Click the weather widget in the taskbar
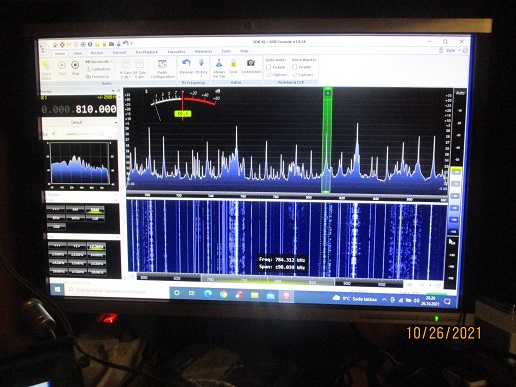 click(355, 299)
